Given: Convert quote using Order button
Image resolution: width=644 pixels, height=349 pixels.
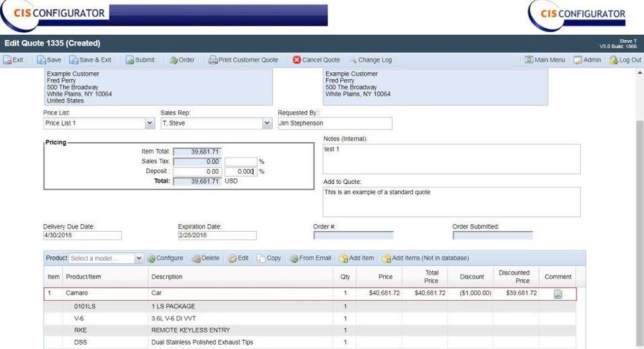Looking at the screenshot, I should (x=182, y=60).
